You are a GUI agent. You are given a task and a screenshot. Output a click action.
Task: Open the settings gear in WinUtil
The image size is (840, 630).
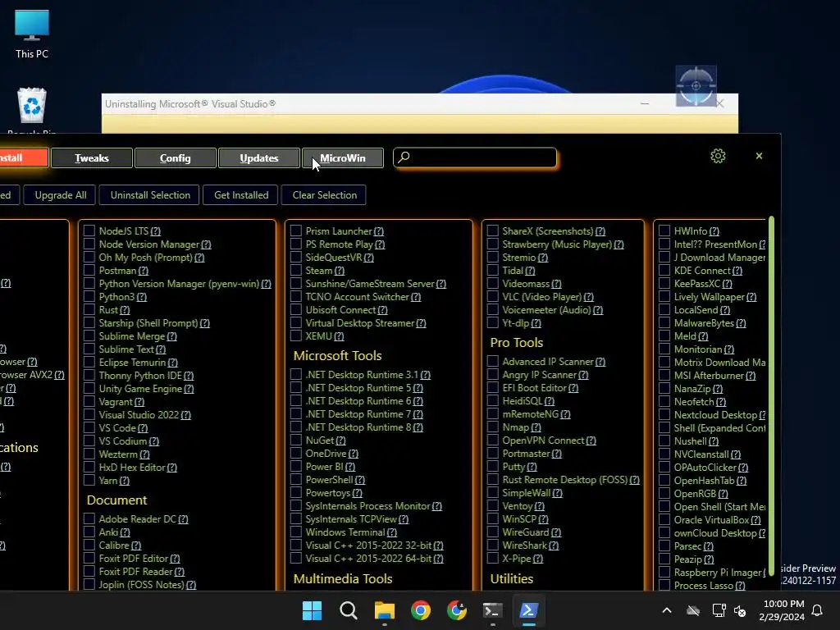coord(718,156)
